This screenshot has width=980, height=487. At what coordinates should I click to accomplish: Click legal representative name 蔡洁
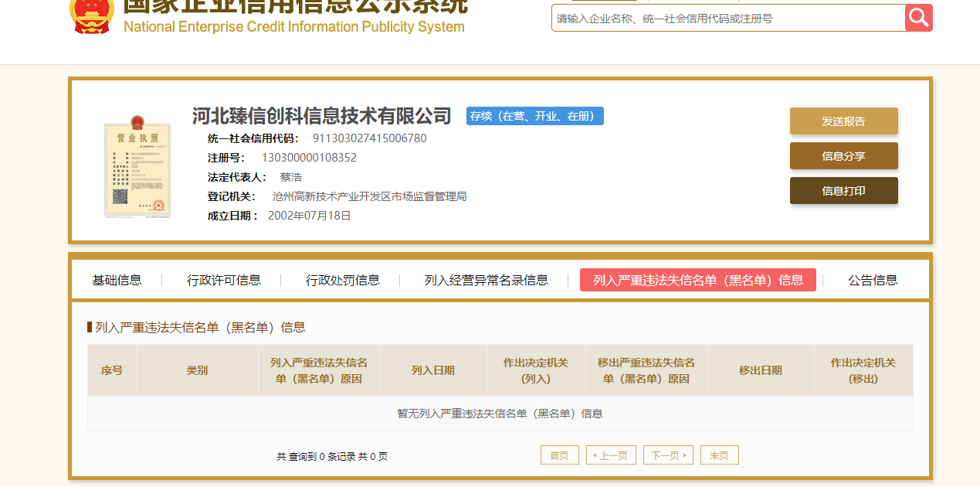pos(290,177)
